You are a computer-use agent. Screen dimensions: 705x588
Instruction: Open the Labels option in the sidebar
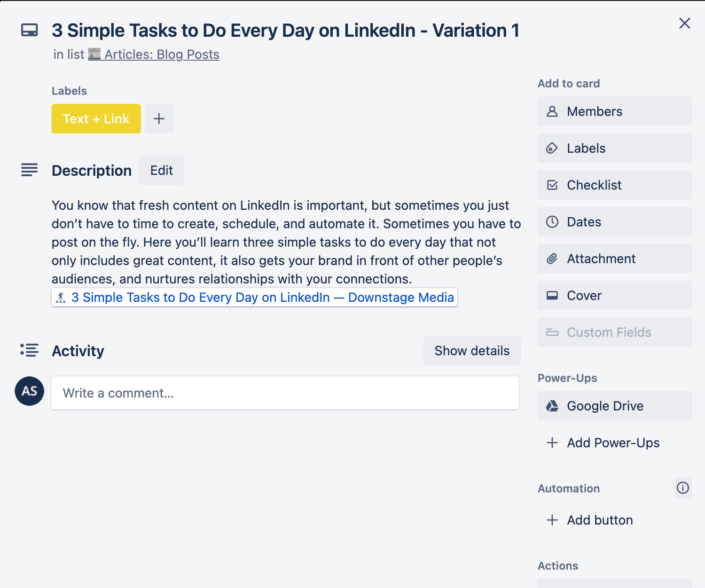point(615,148)
